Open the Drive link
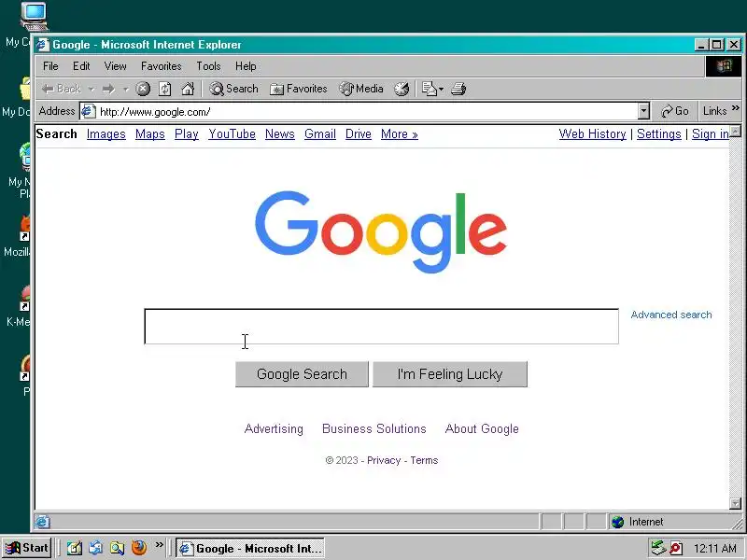The width and height of the screenshot is (747, 560). (x=359, y=134)
